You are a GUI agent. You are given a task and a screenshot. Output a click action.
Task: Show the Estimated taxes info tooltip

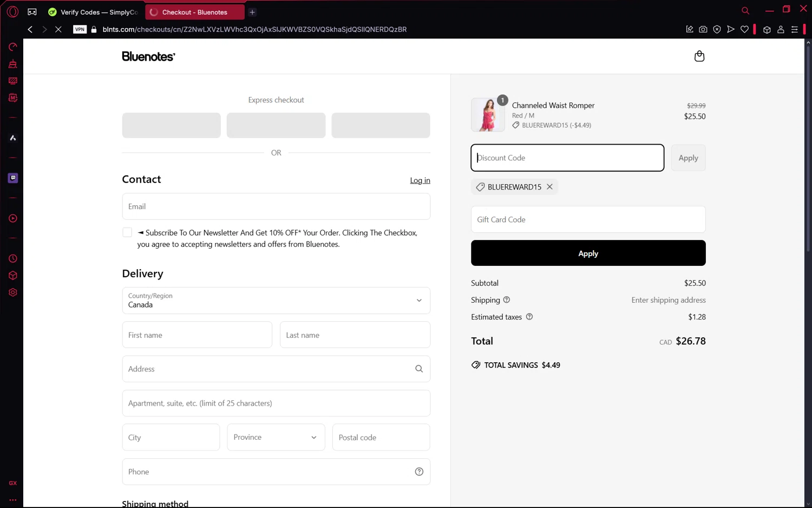(x=529, y=317)
